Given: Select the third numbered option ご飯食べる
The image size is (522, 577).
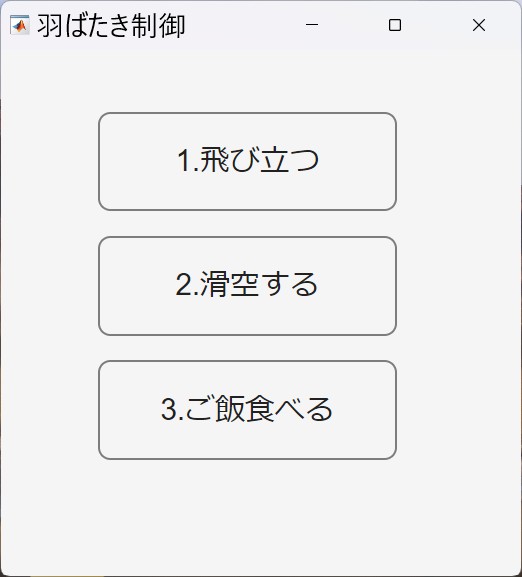Looking at the screenshot, I should (x=247, y=410).
